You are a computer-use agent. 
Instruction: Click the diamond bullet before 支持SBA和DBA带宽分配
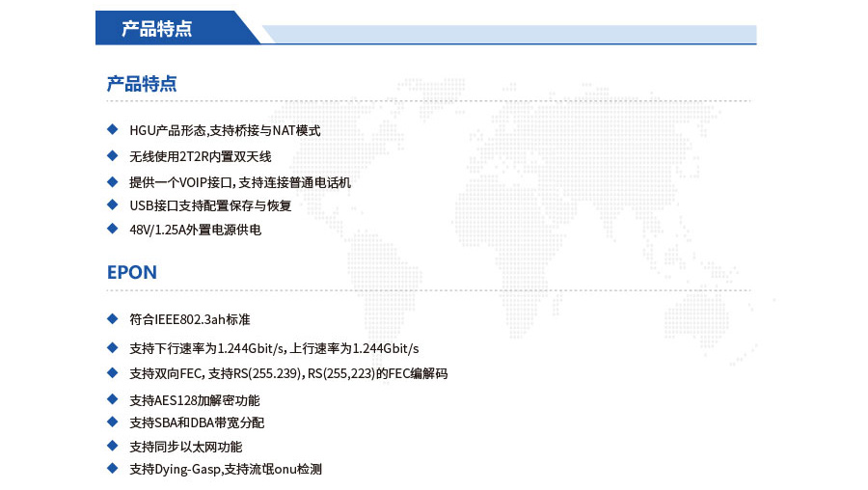pyautogui.click(x=112, y=422)
